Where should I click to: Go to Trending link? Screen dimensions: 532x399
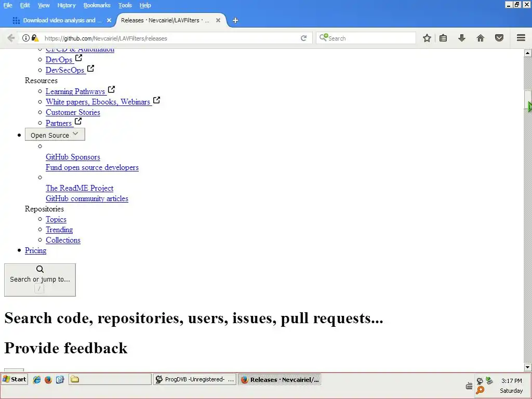click(x=59, y=230)
